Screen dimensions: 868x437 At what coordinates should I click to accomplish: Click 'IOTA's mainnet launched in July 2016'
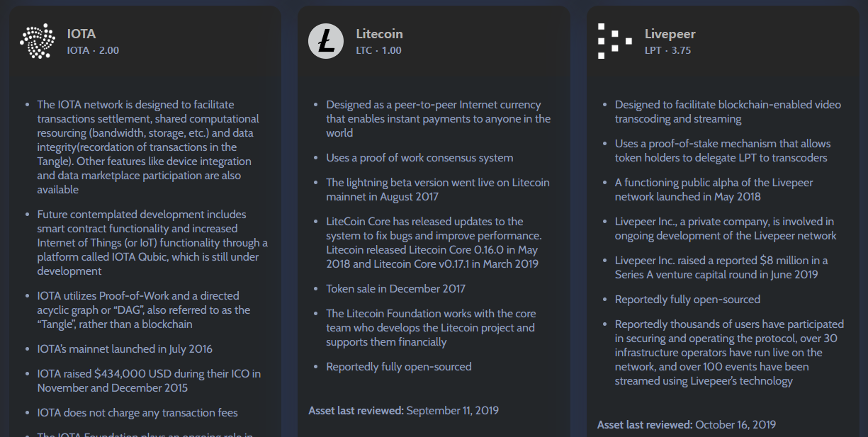pyautogui.click(x=125, y=349)
